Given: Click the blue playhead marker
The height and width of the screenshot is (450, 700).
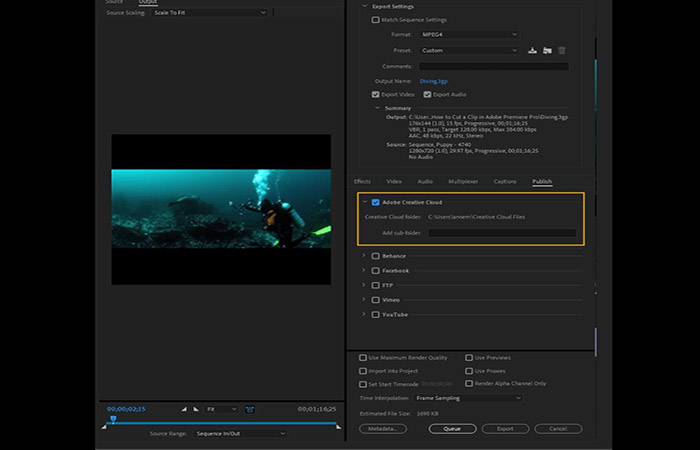Looking at the screenshot, I should click(x=113, y=419).
